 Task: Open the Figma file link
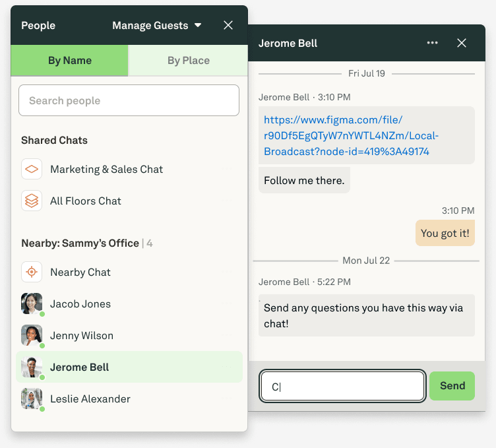(x=351, y=135)
